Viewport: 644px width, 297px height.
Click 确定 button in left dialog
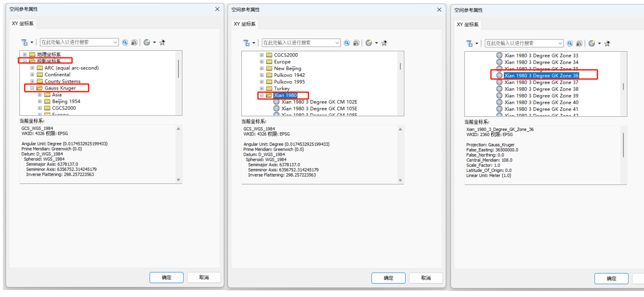166,277
